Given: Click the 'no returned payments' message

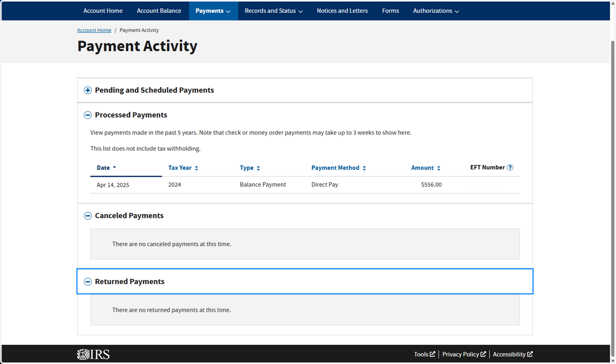Looking at the screenshot, I should [x=171, y=310].
